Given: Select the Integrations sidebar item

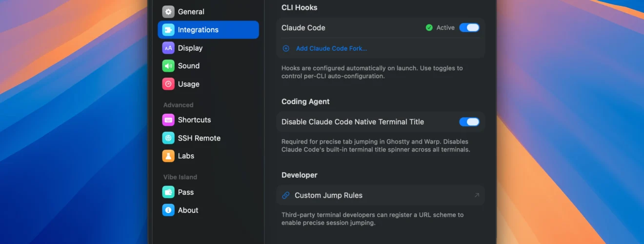Looking at the screenshot, I should click(208, 30).
